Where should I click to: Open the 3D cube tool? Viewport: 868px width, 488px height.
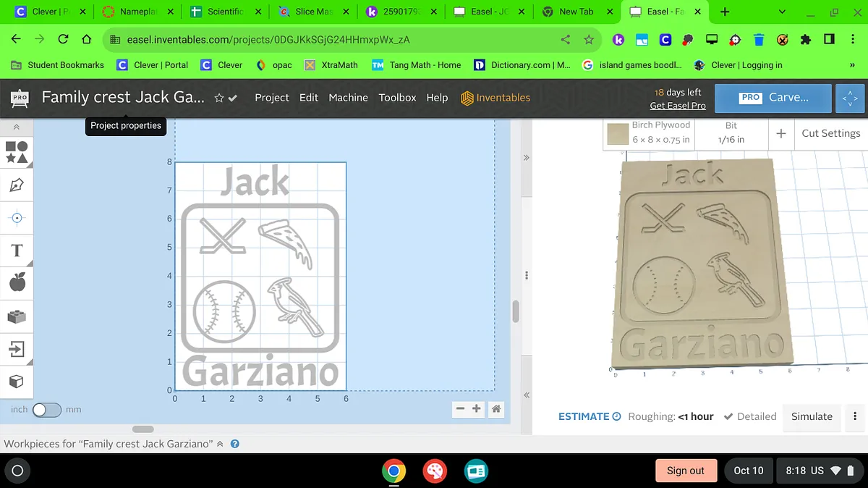[17, 382]
